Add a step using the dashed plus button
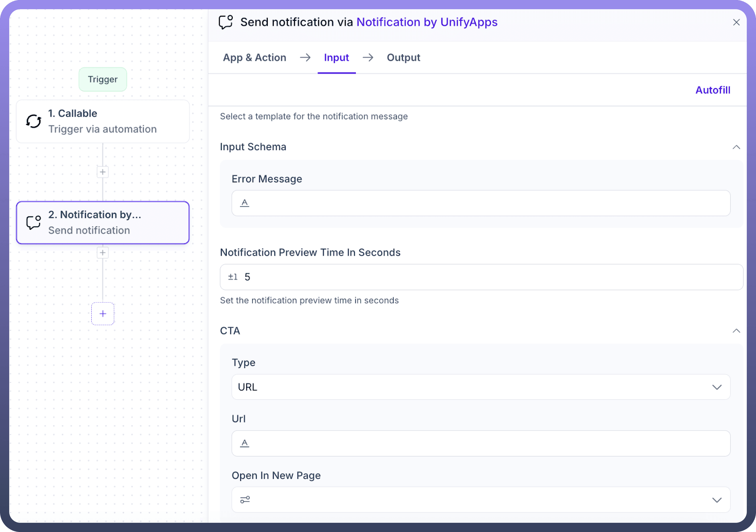The width and height of the screenshot is (756, 532). coord(103,313)
